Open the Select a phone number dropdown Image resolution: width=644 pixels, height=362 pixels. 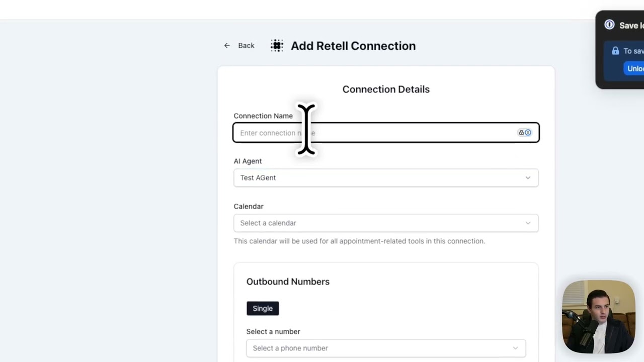[386, 348]
